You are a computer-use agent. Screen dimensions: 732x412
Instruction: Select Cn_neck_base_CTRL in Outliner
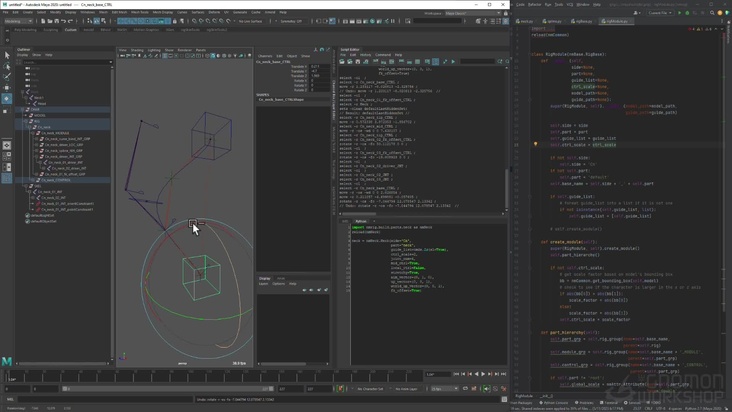click(55, 180)
